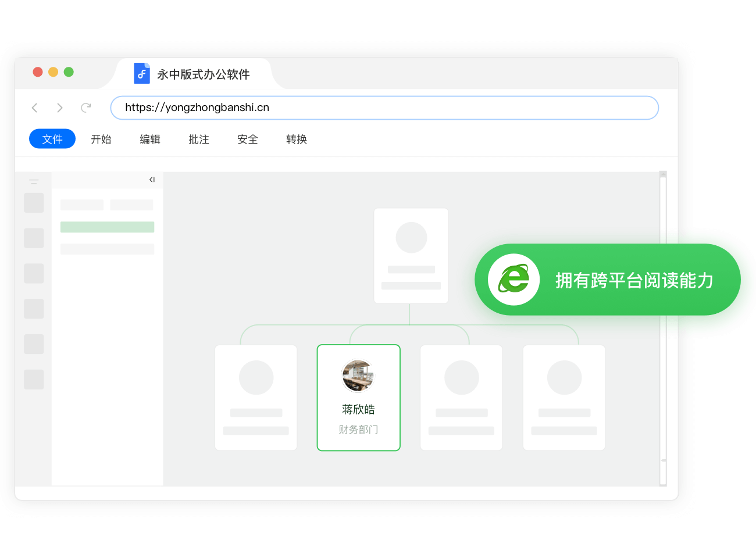The image size is (756, 558).
Task: Click the blue document icon in tab
Action: [x=142, y=74]
